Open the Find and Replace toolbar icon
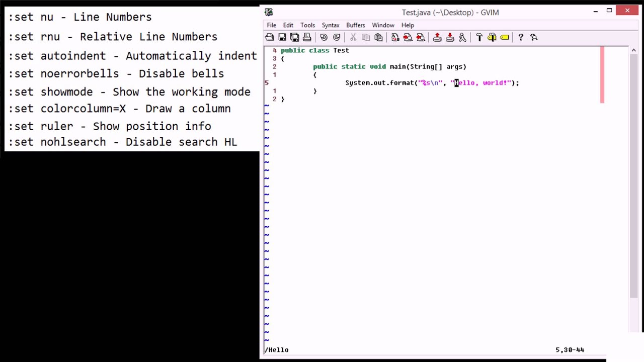This screenshot has width=644, height=362. [x=395, y=37]
